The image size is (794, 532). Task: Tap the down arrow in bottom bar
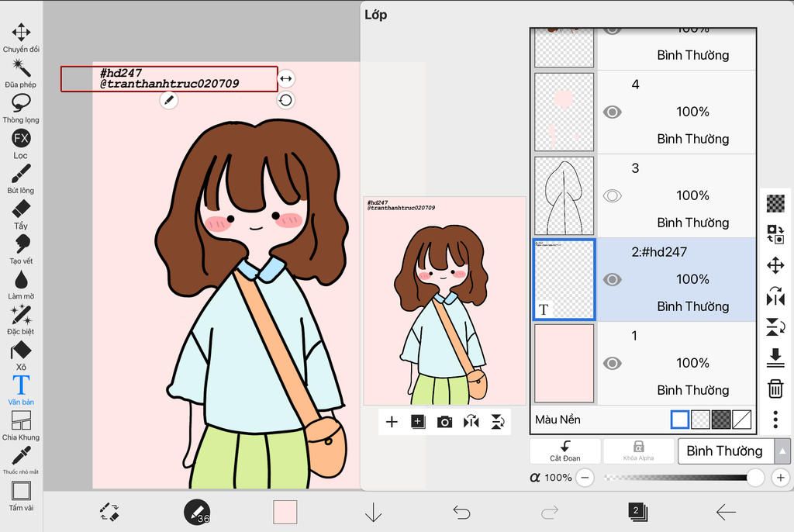coord(373,513)
